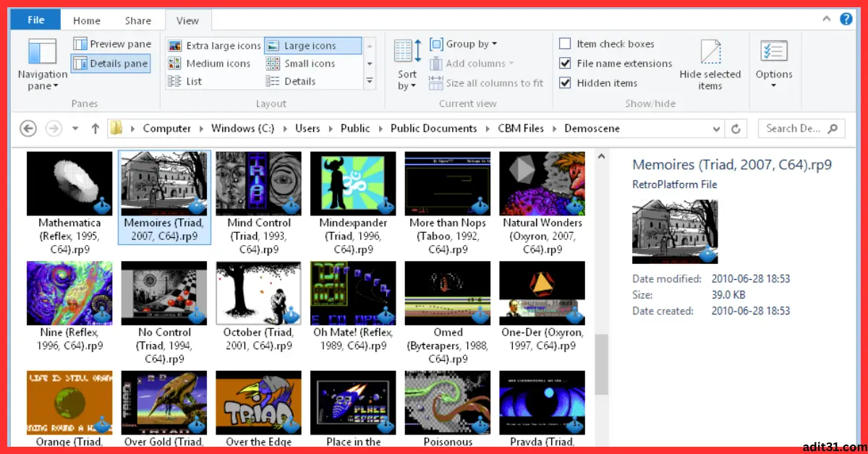Open Help with the question mark icon
This screenshot has width=868, height=454.
point(846,20)
